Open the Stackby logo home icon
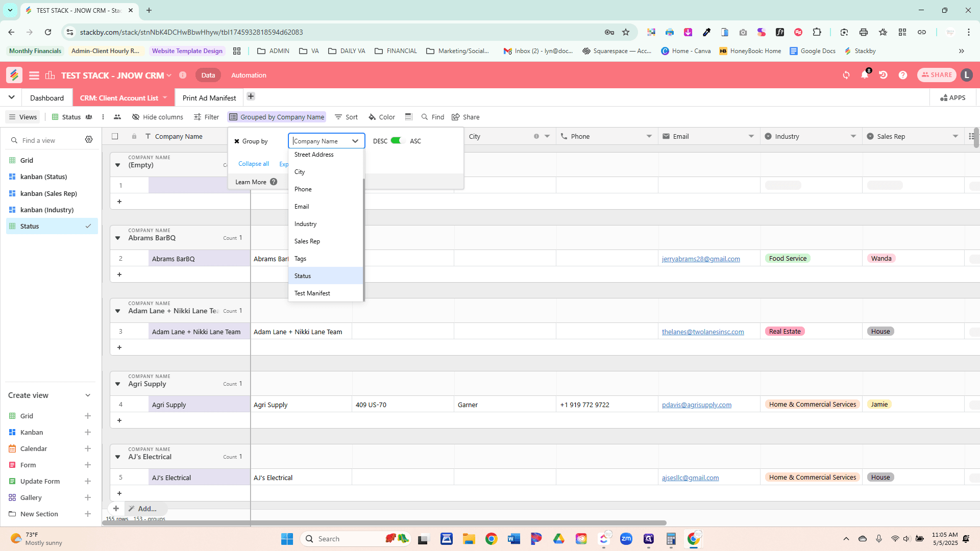The image size is (980, 551). coord(14,75)
